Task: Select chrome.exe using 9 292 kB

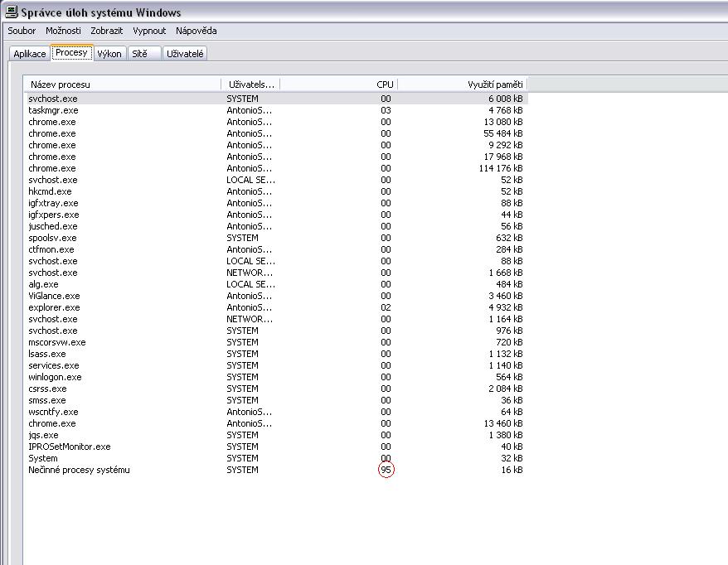Action: click(x=276, y=145)
